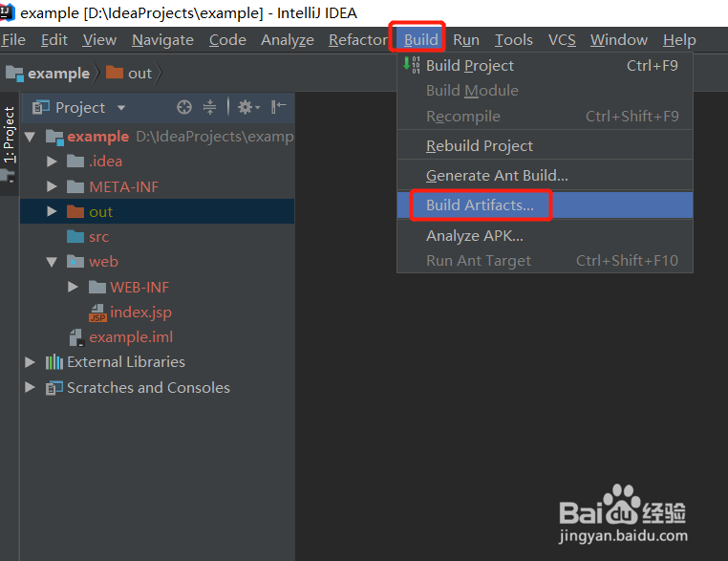728x561 pixels.
Task: Select the src folder label in tree
Action: point(99,237)
